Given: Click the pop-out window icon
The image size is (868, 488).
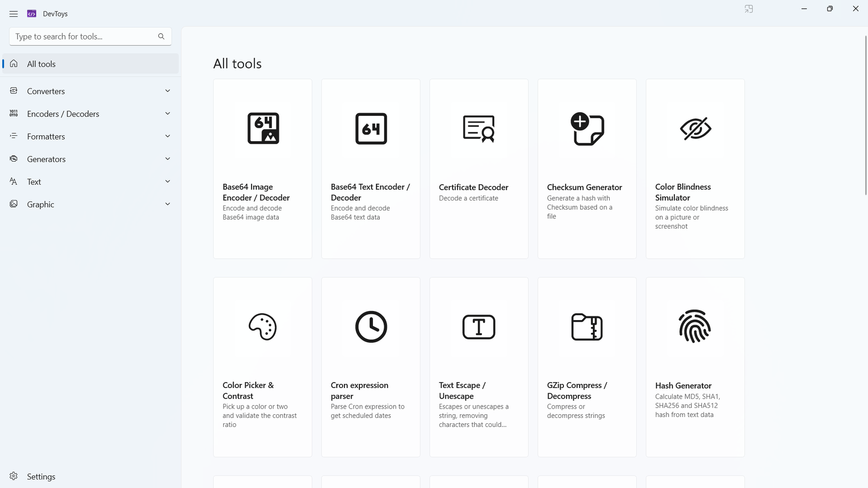Looking at the screenshot, I should click(x=748, y=8).
